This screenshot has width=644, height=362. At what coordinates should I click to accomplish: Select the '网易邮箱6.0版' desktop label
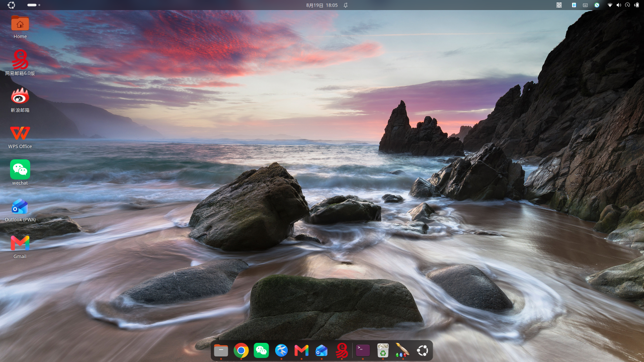[x=20, y=73]
